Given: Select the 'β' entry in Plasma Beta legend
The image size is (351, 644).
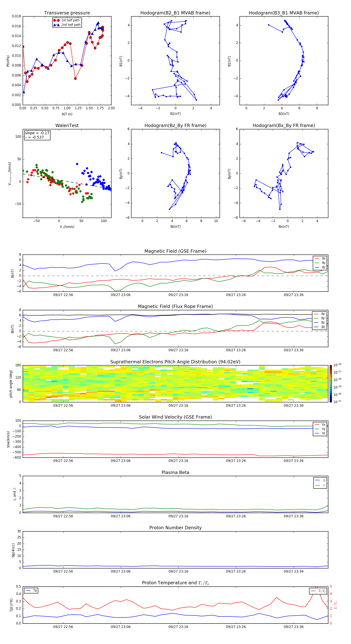Looking at the screenshot, I should [x=321, y=486].
